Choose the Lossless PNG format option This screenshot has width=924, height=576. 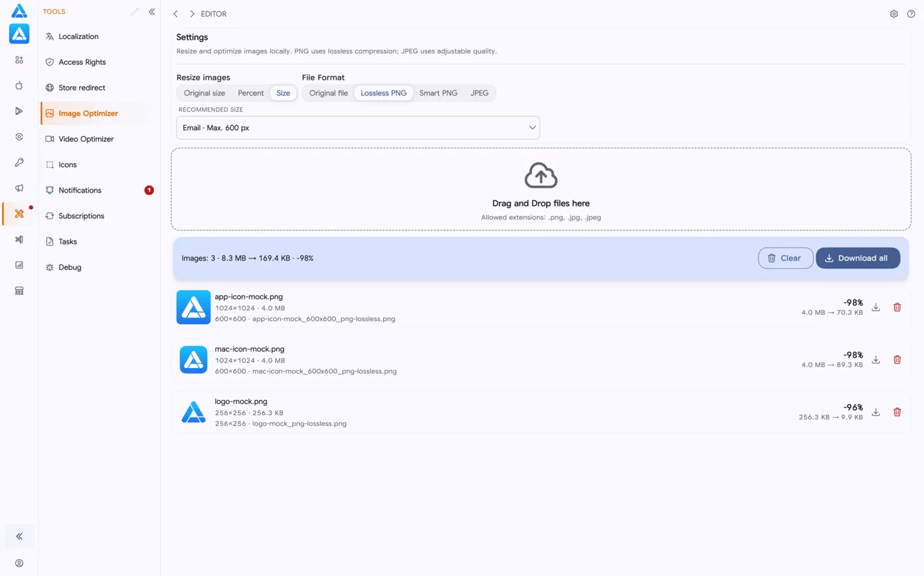tap(384, 93)
